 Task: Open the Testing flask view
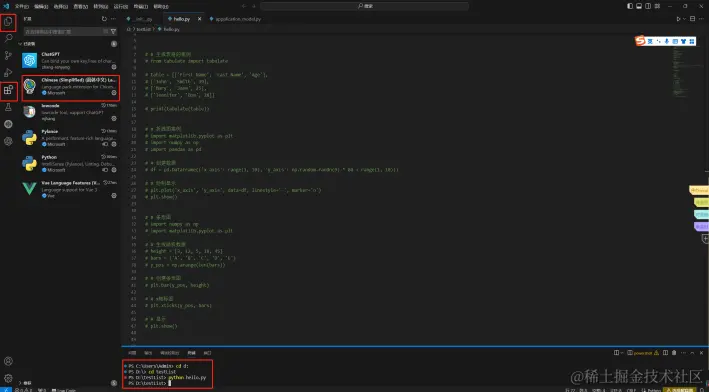[8, 107]
